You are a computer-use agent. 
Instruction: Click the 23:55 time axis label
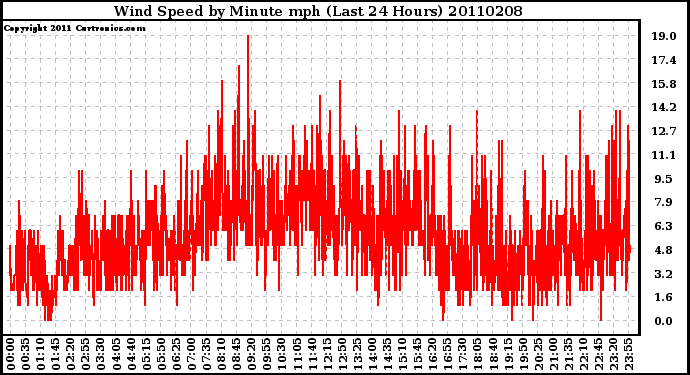[629, 354]
